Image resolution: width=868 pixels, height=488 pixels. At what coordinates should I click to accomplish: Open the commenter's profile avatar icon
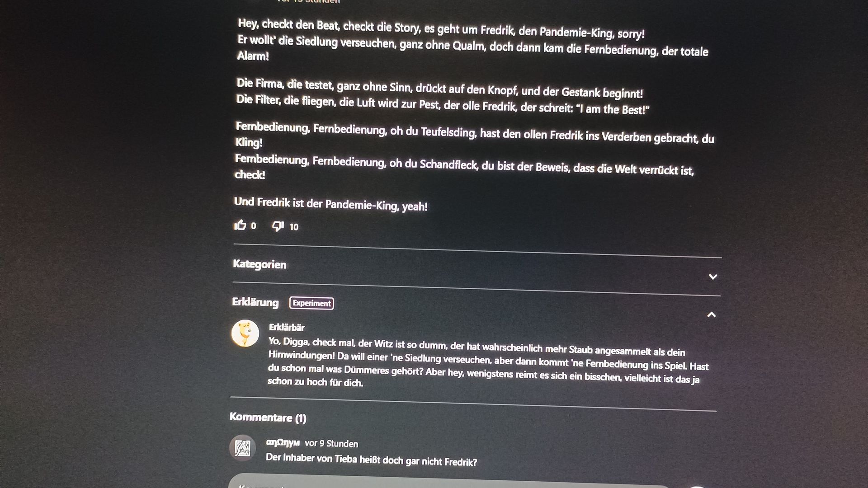(243, 448)
